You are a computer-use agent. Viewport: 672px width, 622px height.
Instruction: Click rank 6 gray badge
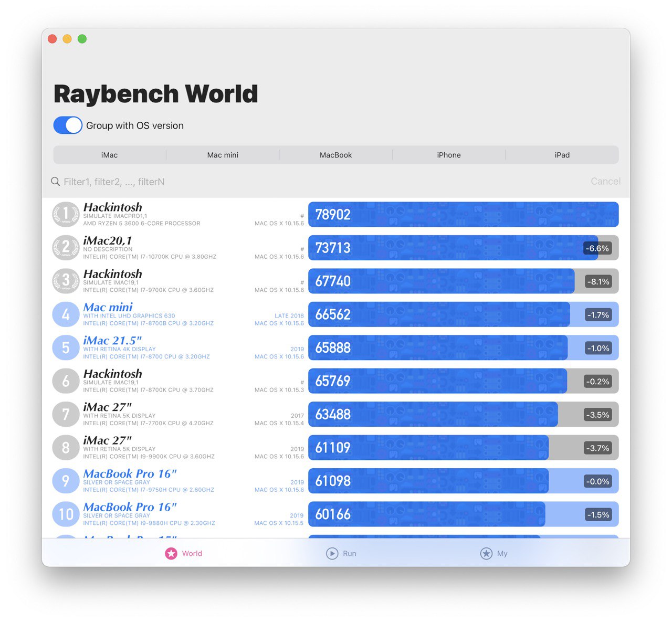[x=66, y=381]
